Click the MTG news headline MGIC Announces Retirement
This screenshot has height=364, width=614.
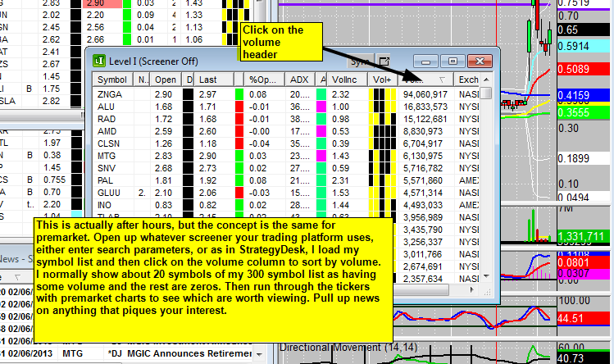point(190,353)
